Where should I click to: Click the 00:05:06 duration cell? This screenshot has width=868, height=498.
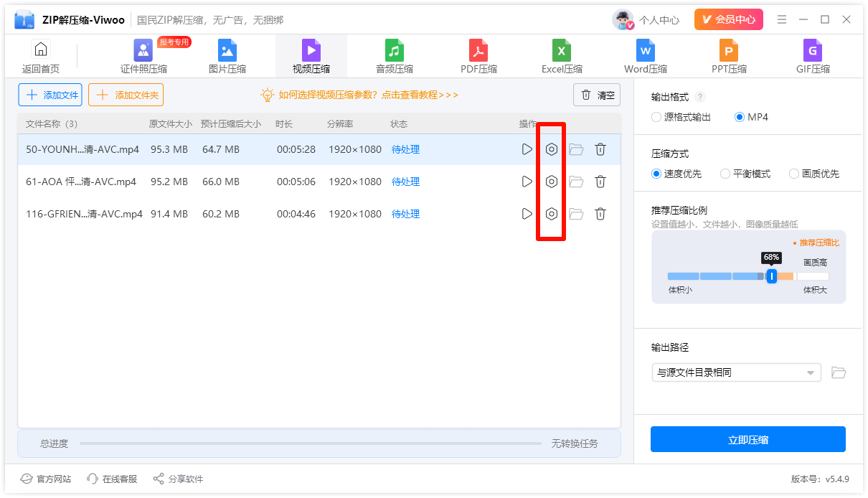click(296, 182)
